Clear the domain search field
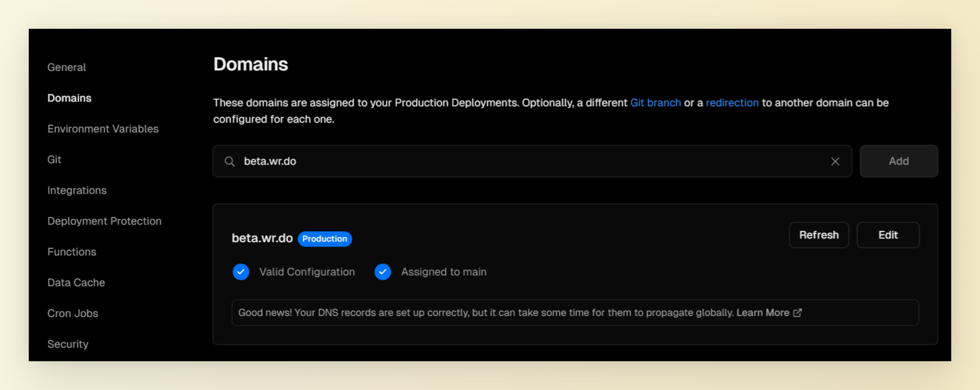Viewport: 980px width, 390px height. point(835,161)
